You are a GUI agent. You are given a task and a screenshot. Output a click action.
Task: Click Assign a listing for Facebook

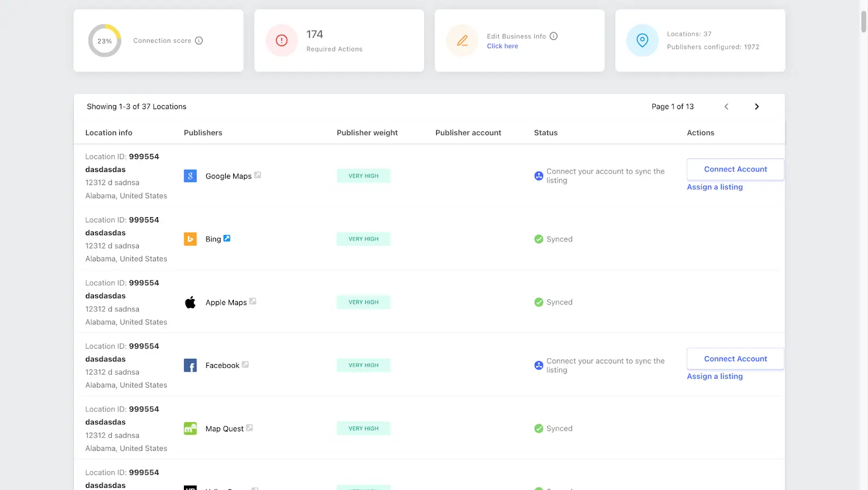(715, 376)
